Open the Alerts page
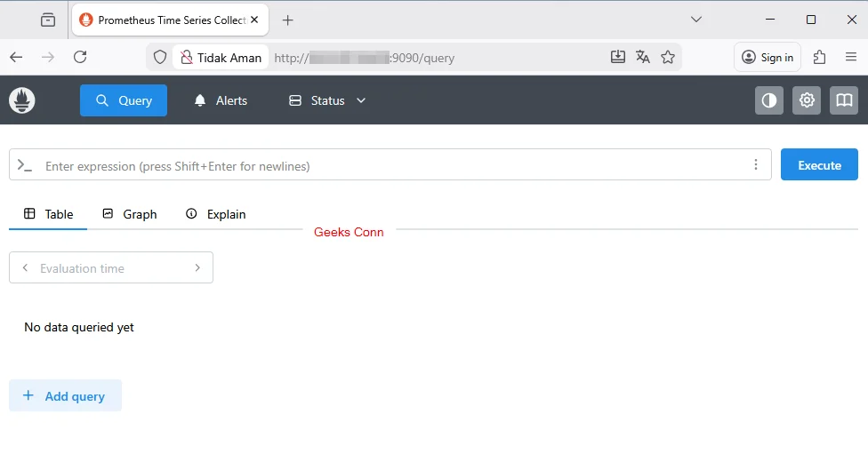 tap(221, 100)
